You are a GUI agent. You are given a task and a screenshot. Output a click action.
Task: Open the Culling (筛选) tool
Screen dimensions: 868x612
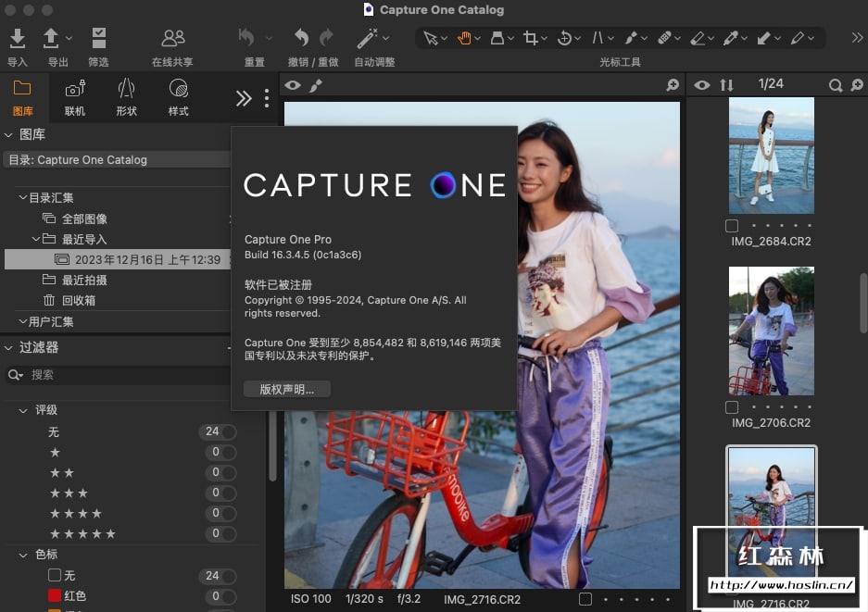(98, 38)
